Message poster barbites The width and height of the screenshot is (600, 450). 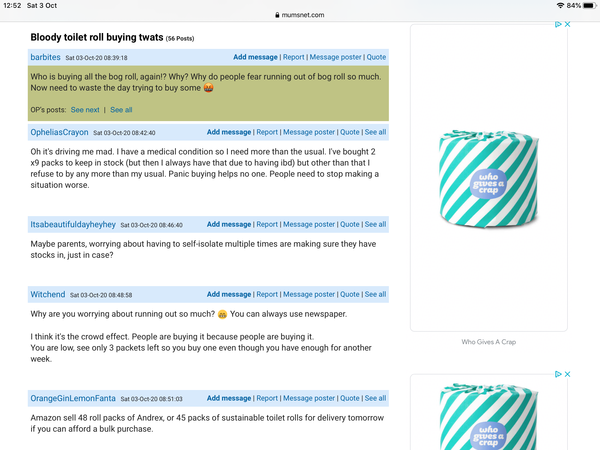click(x=335, y=57)
